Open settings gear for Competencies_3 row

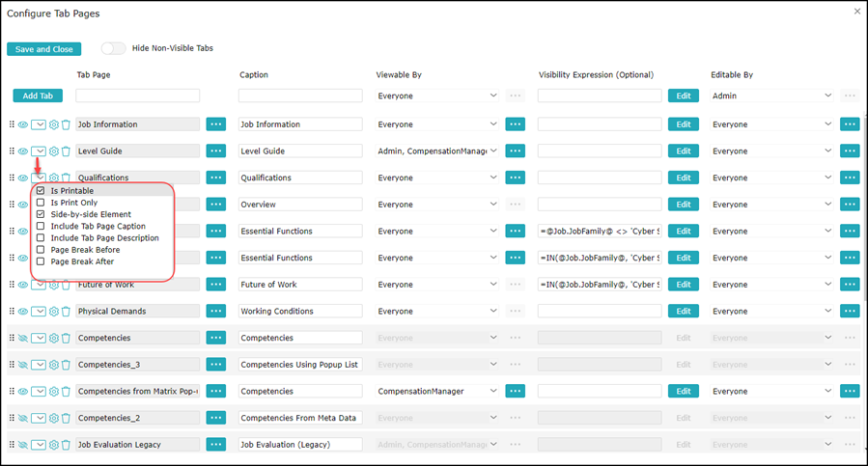[x=54, y=365]
